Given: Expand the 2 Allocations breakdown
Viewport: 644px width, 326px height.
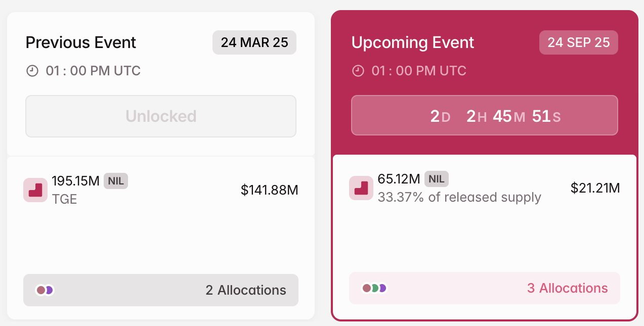Looking at the screenshot, I should tap(245, 290).
